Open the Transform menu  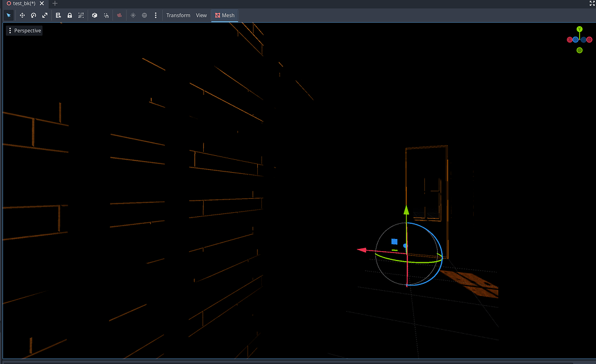(178, 15)
